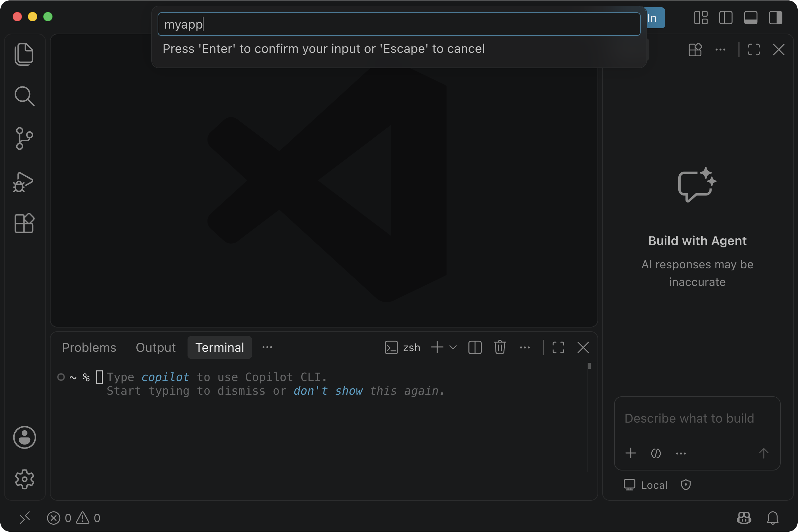Click the shield permissions icon in chat
This screenshot has width=798, height=532.
click(686, 485)
